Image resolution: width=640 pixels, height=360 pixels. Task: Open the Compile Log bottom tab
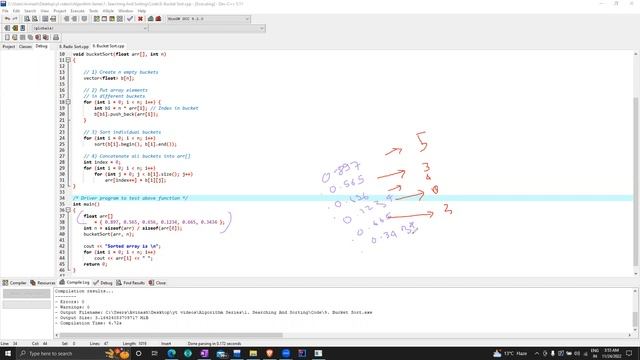[x=74, y=282]
